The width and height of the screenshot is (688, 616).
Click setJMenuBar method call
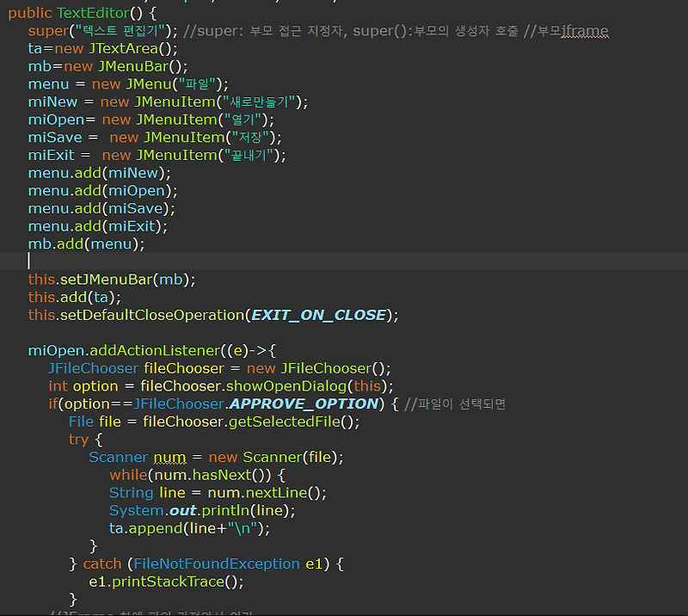coord(107,280)
